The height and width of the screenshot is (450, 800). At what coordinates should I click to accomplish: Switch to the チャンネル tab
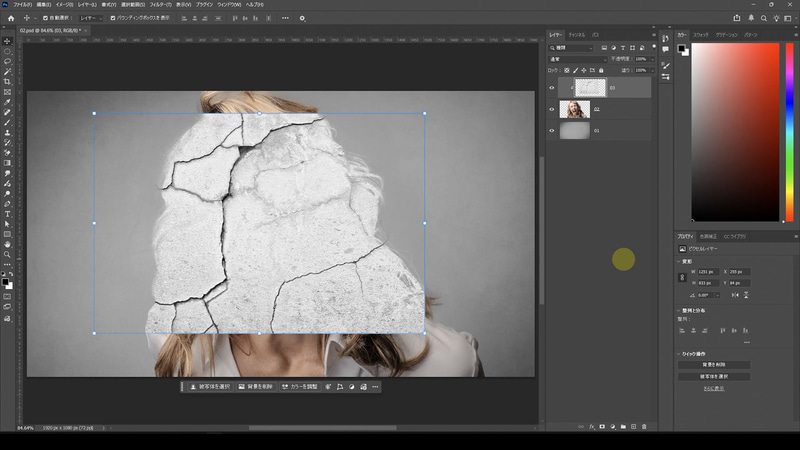click(x=576, y=34)
